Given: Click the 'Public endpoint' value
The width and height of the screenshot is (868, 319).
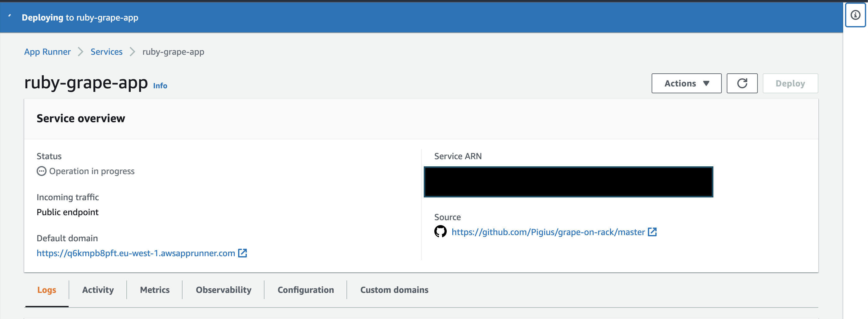Looking at the screenshot, I should click(x=67, y=212).
